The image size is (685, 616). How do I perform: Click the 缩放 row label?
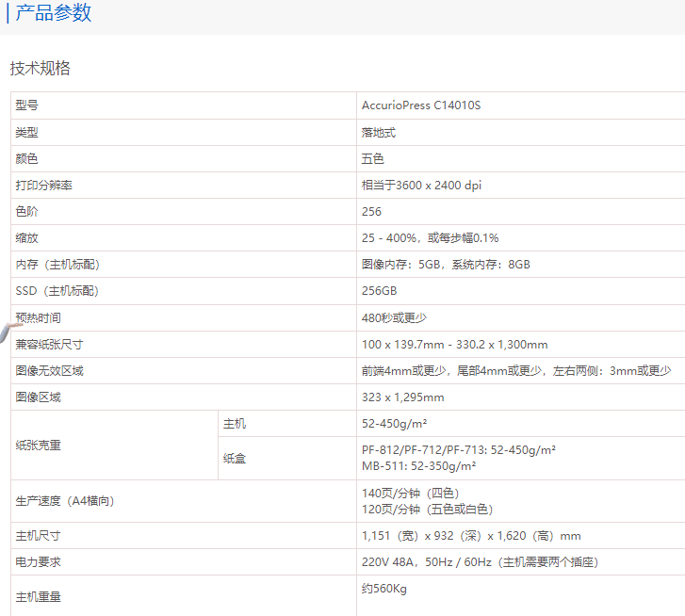(26, 238)
